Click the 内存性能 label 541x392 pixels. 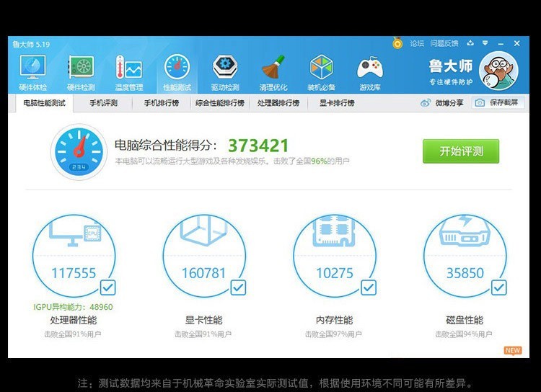tap(334, 320)
